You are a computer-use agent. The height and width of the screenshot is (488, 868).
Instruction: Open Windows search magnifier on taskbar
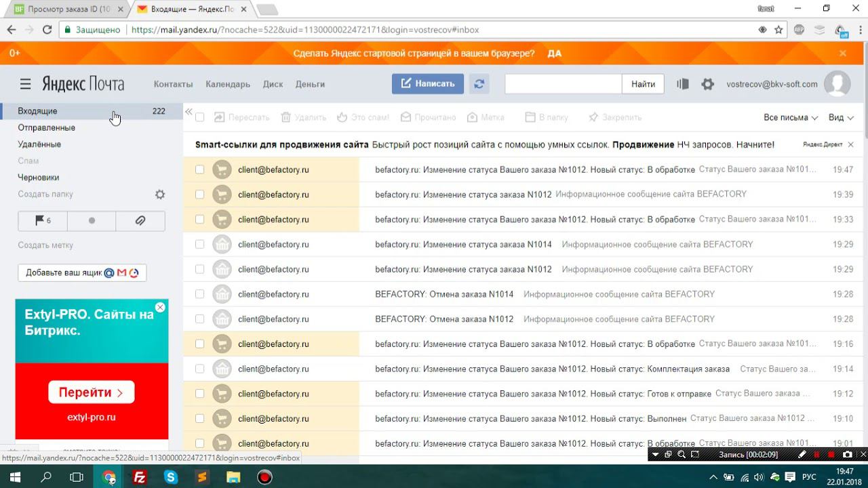(x=46, y=477)
